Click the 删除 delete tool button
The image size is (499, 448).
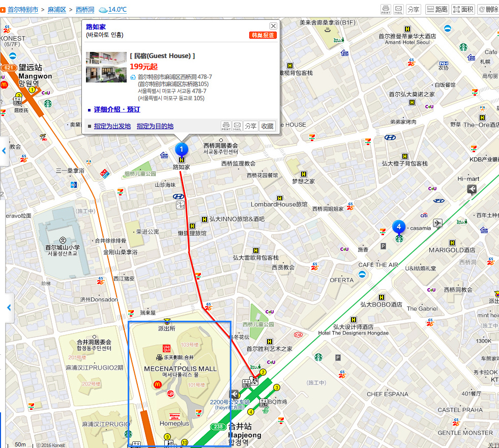pyautogui.click(x=489, y=10)
